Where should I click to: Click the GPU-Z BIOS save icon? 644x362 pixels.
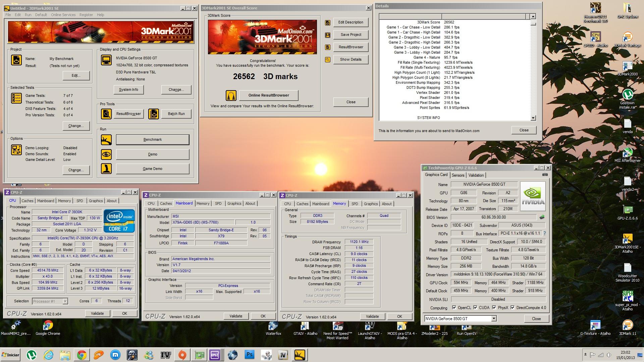pyautogui.click(x=542, y=217)
